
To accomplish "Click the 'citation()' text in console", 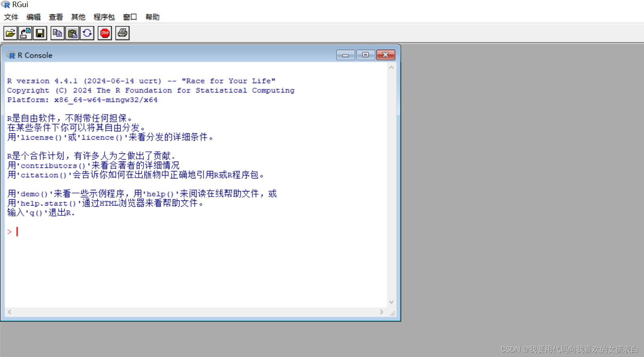I will [44, 175].
